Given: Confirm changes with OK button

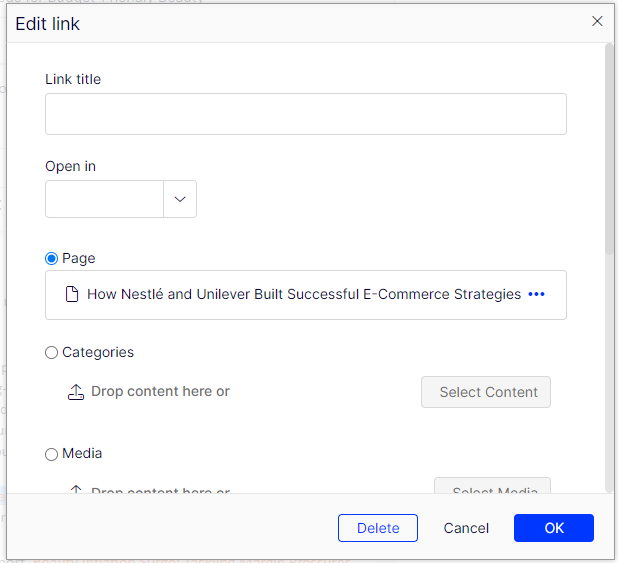Looking at the screenshot, I should point(553,528).
